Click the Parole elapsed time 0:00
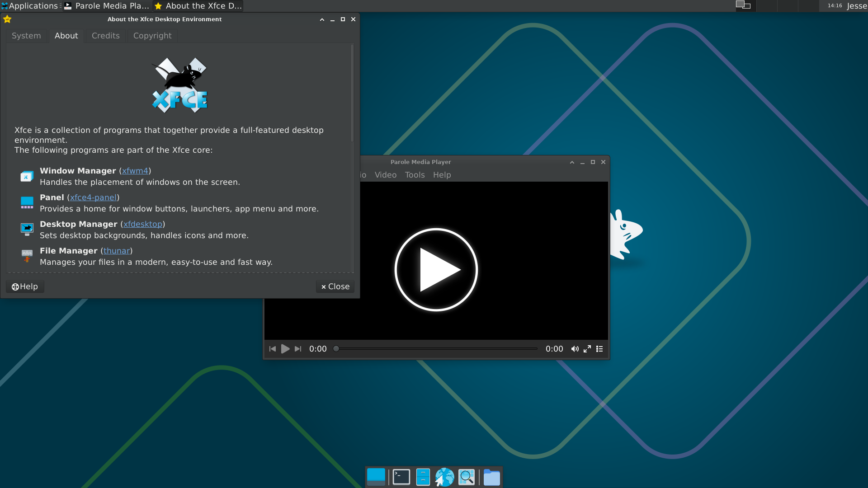The width and height of the screenshot is (868, 488). 318,349
